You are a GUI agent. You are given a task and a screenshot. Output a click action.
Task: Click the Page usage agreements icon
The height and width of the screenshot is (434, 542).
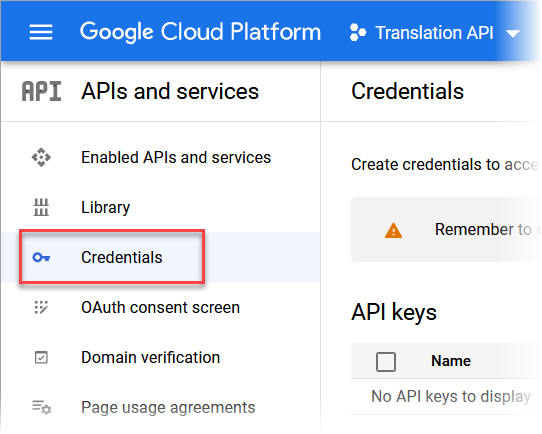[x=41, y=407]
